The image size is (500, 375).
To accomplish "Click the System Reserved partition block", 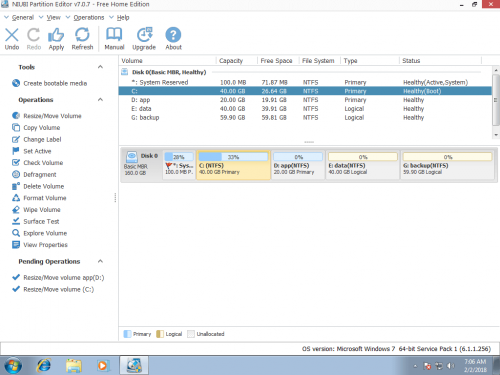I will click(x=179, y=165).
